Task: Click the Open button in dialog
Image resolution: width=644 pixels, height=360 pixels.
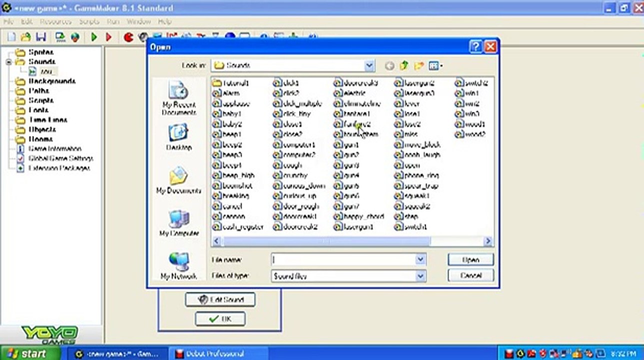Action: tap(471, 259)
